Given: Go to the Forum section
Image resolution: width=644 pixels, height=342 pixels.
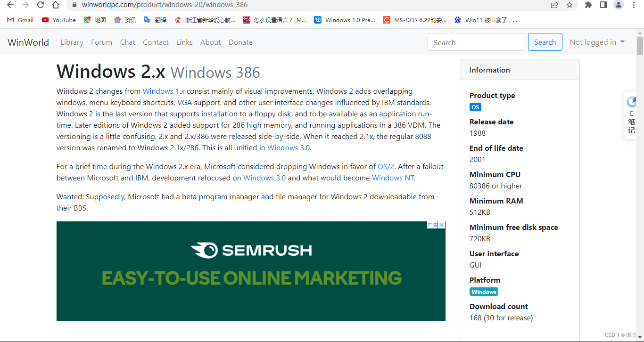Looking at the screenshot, I should (x=101, y=42).
